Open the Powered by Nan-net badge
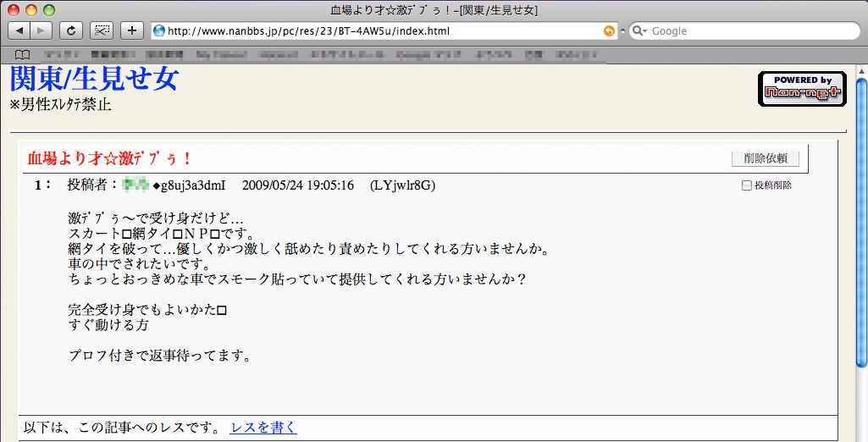Viewport: 868px width, 442px height. tap(801, 89)
